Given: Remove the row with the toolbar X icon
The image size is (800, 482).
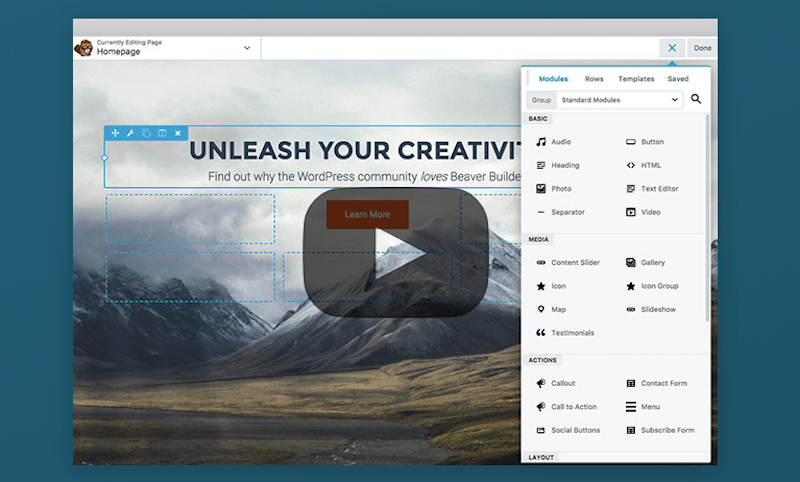Looking at the screenshot, I should coord(178,133).
